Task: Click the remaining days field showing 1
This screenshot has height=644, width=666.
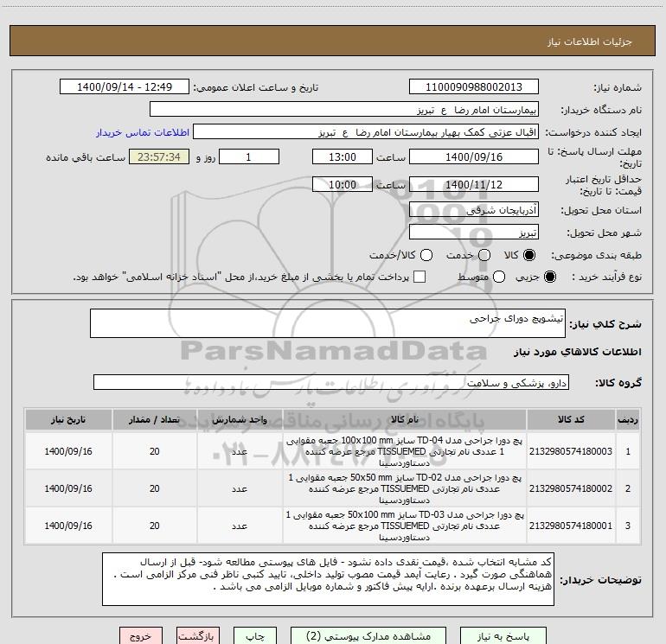Action: pyautogui.click(x=249, y=156)
